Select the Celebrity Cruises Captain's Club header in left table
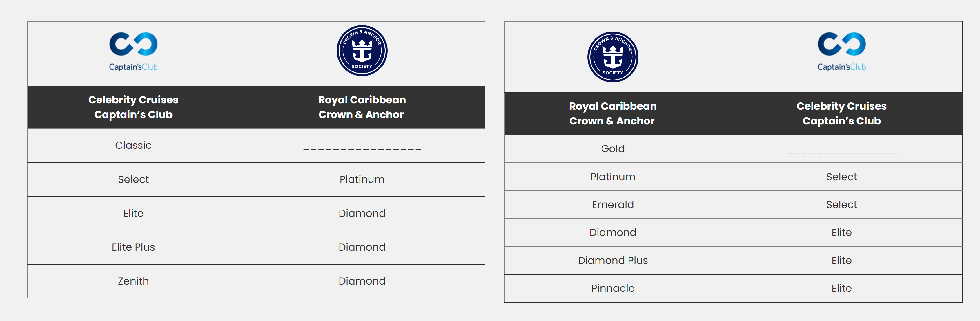The height and width of the screenshot is (321, 980). 133,107
